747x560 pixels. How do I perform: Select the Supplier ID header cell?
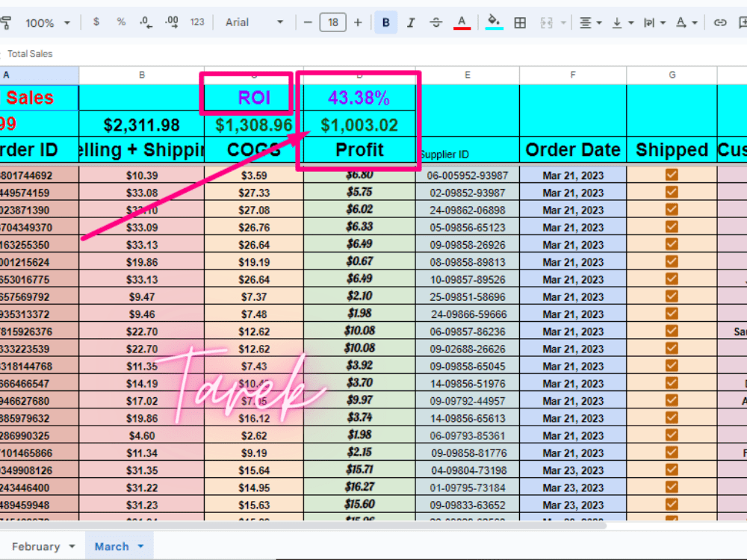pyautogui.click(x=468, y=149)
